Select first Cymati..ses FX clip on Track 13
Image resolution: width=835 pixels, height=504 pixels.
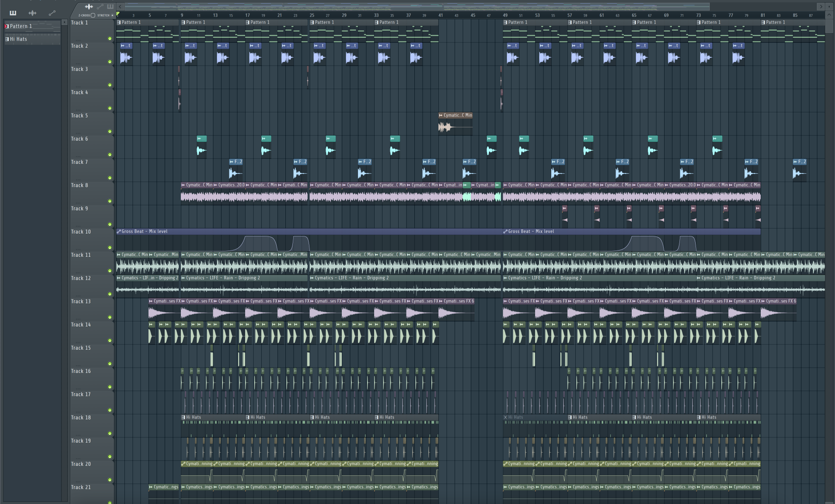(165, 310)
